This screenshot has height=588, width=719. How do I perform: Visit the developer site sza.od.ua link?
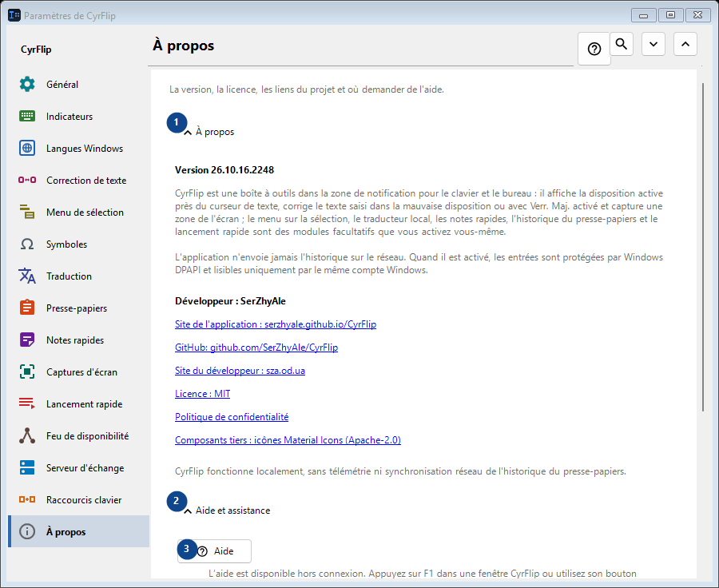click(240, 371)
